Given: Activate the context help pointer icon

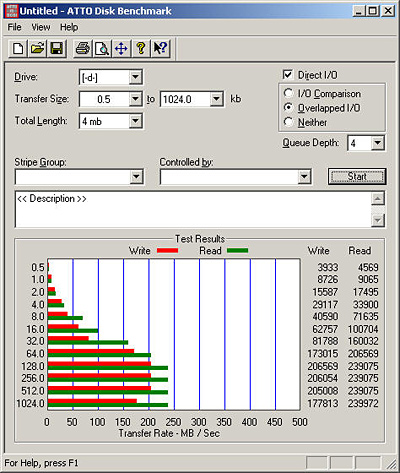Looking at the screenshot, I should [x=160, y=49].
